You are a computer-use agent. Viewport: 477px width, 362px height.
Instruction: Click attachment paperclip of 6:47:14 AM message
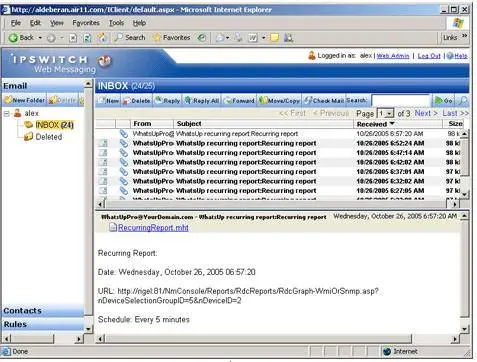(x=124, y=153)
